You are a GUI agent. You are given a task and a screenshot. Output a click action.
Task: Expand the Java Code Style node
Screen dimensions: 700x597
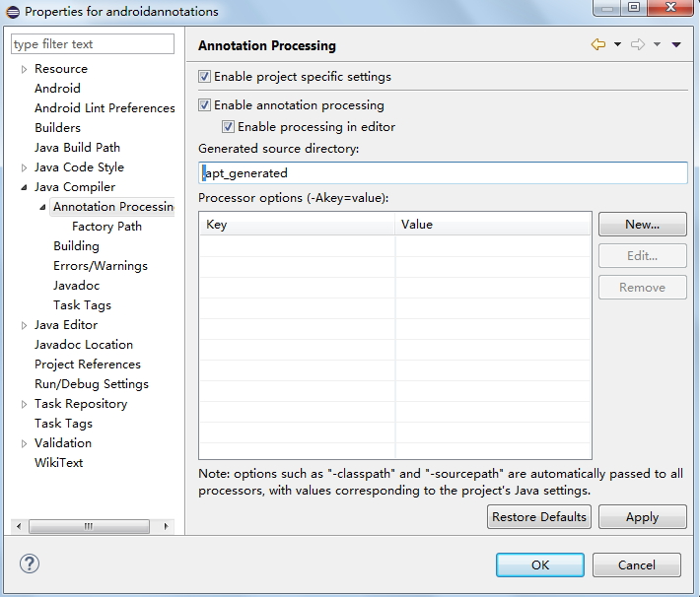25,167
